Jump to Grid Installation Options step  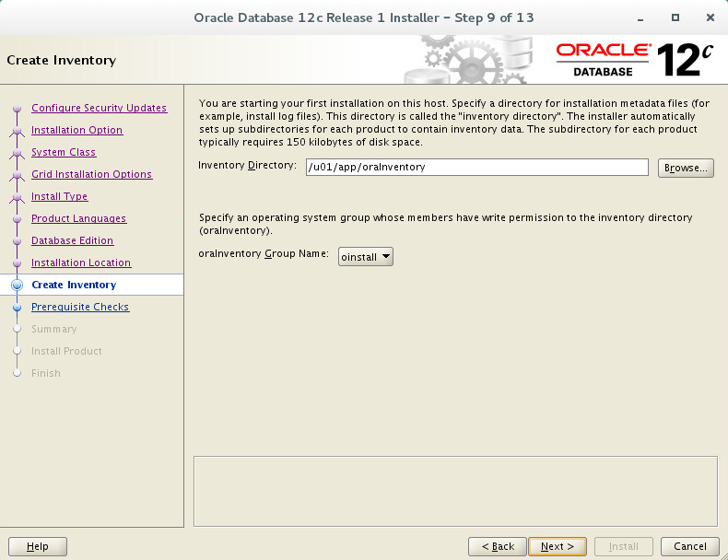pos(91,174)
